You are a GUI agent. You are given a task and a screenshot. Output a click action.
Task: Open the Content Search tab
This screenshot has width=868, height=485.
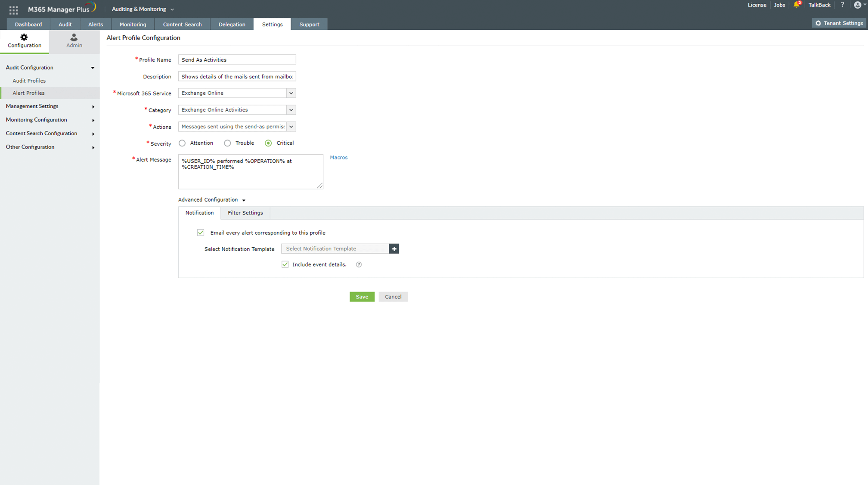tap(182, 25)
